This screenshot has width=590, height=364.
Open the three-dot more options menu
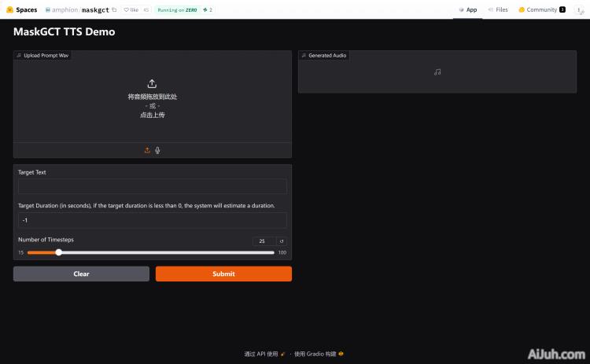point(579,10)
